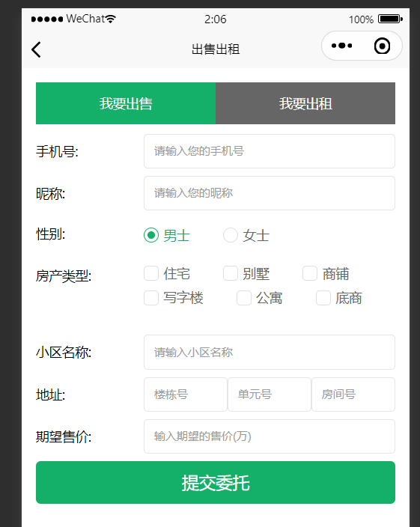This screenshot has height=527, width=420.
Task: Tap the WeChat carrier text
Action: (x=85, y=19)
